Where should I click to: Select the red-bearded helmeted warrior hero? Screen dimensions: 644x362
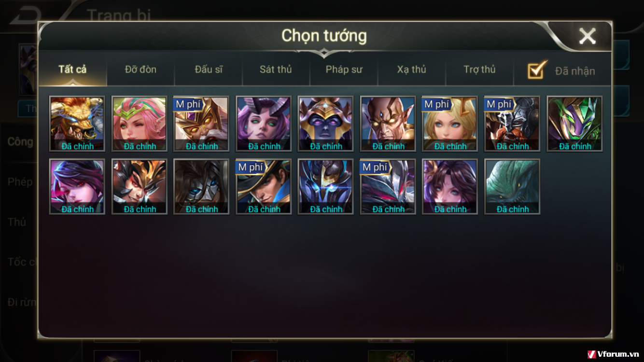(512, 124)
